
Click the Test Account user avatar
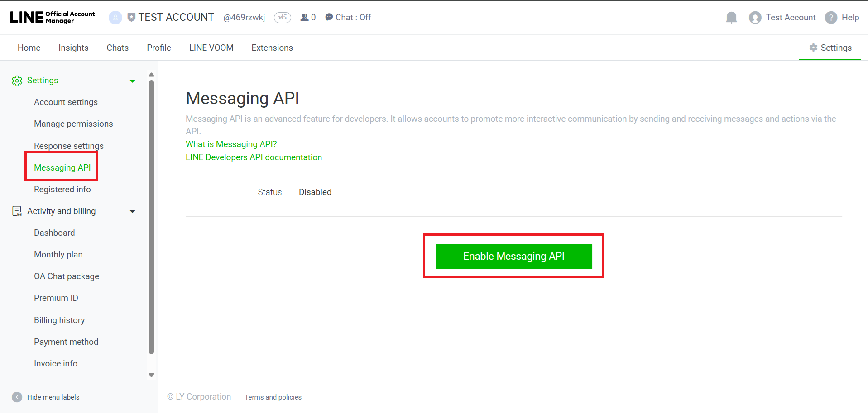tap(755, 18)
